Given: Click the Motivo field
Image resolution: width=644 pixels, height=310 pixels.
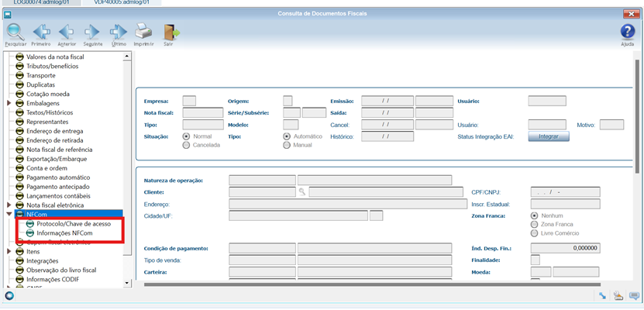Looking at the screenshot, I should click(611, 125).
